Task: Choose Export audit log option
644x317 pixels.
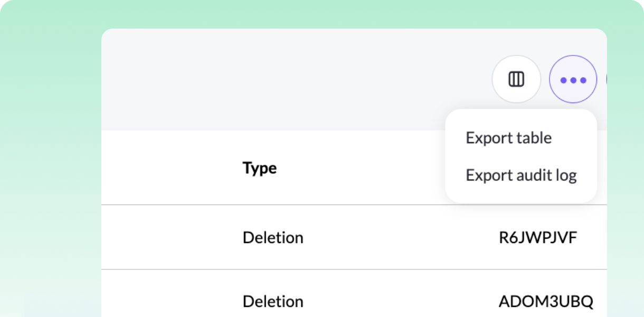Action: pyautogui.click(x=521, y=175)
